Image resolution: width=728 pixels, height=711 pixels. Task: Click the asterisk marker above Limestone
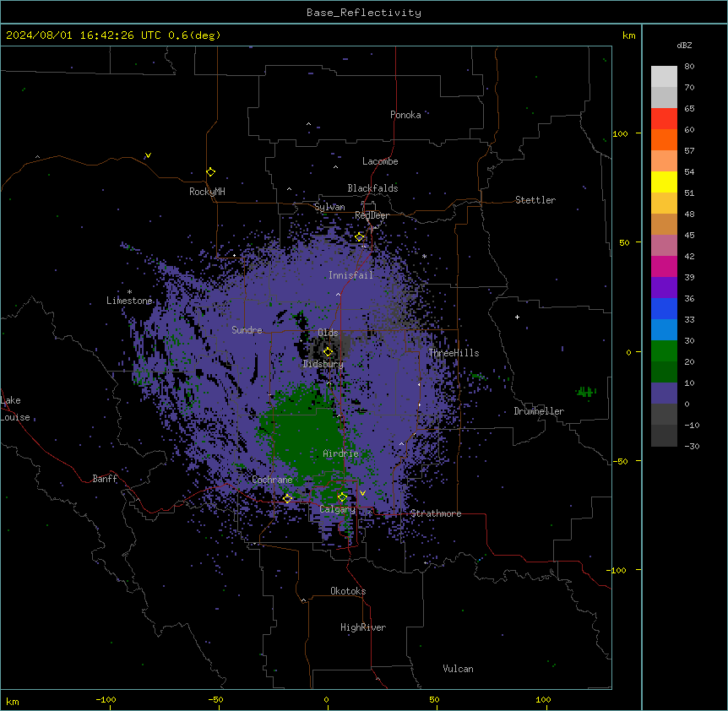tap(129, 292)
